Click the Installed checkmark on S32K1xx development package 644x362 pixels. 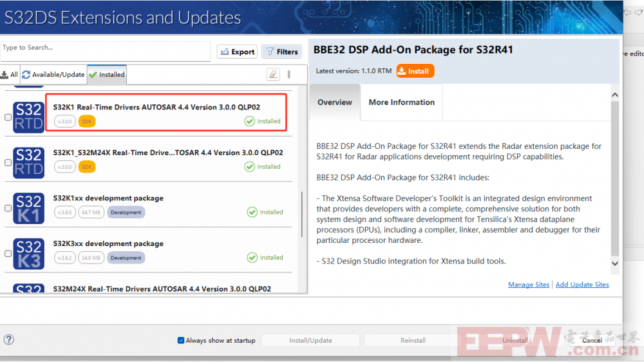(x=252, y=212)
